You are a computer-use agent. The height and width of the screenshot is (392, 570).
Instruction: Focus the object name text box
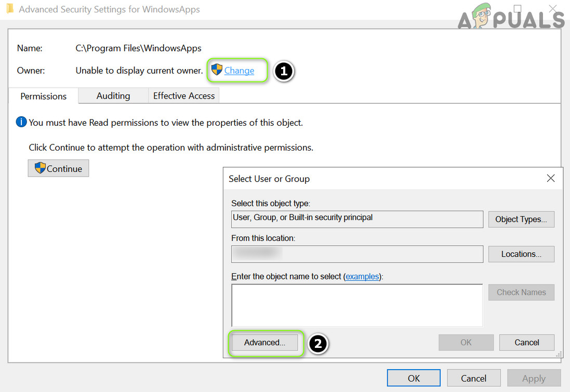click(357, 305)
